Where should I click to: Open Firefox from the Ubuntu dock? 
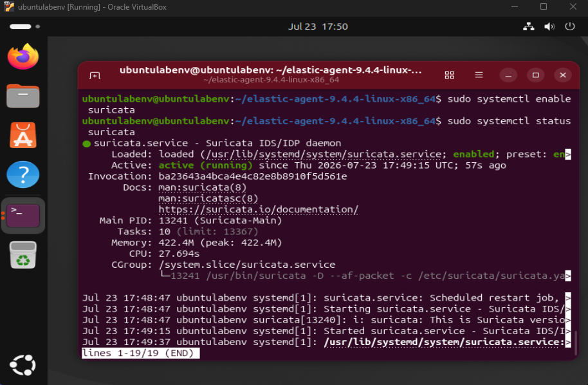23,57
